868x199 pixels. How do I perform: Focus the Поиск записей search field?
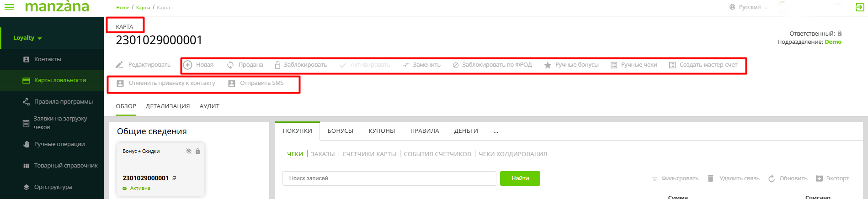389,178
